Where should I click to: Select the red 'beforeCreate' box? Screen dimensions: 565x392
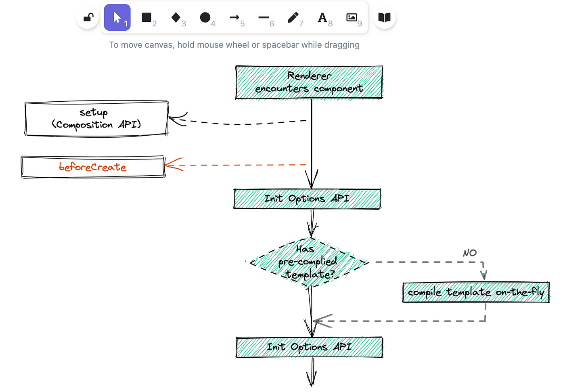93,167
